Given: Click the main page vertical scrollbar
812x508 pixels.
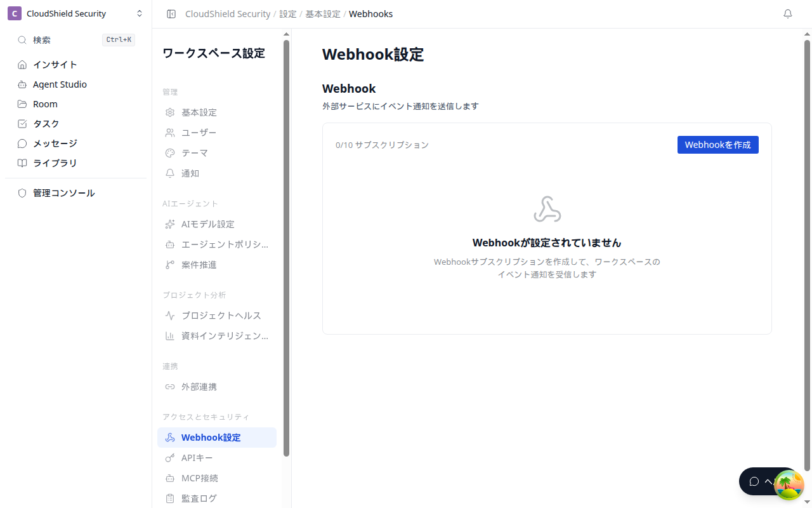Looking at the screenshot, I should 808,254.
